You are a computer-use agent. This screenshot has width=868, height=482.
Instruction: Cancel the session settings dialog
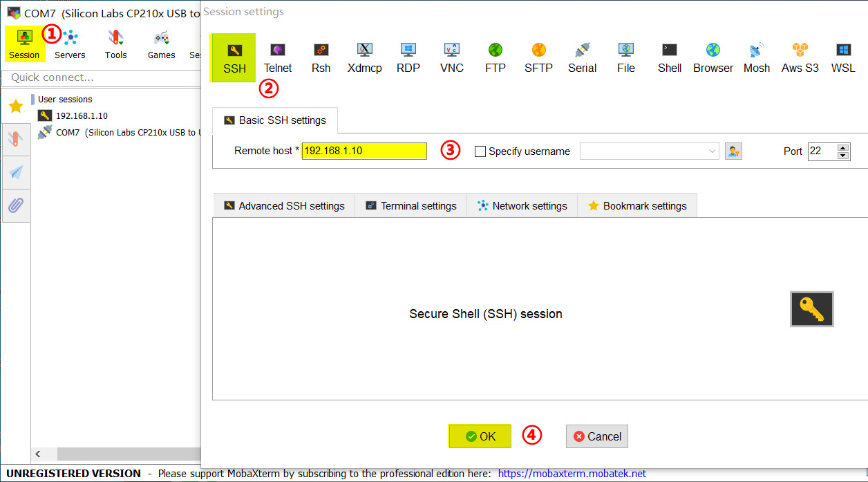pyautogui.click(x=597, y=436)
